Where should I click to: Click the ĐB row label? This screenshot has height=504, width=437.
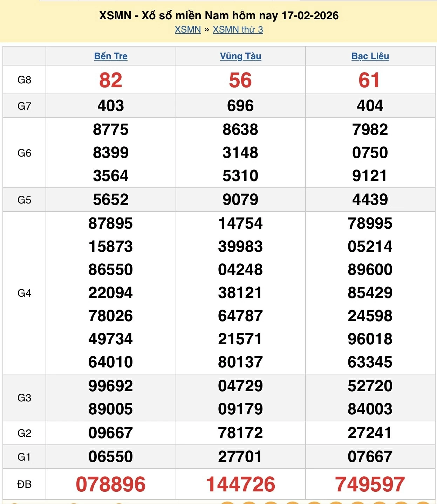(24, 484)
